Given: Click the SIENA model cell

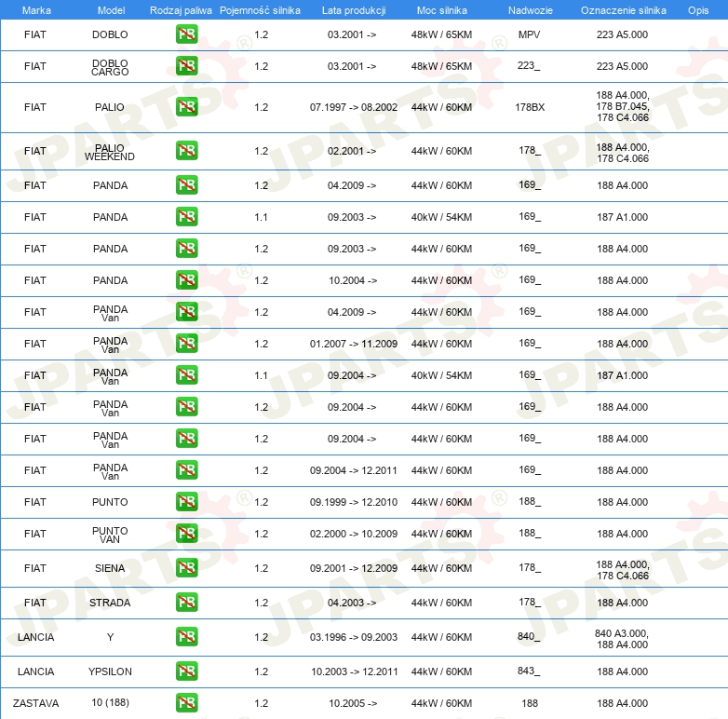Looking at the screenshot, I should pyautogui.click(x=110, y=568).
